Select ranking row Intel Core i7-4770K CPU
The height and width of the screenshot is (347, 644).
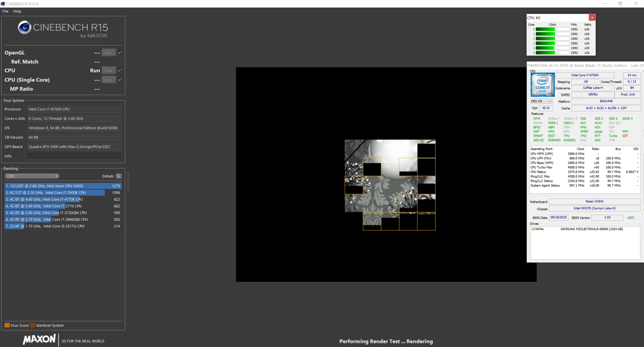point(63,199)
